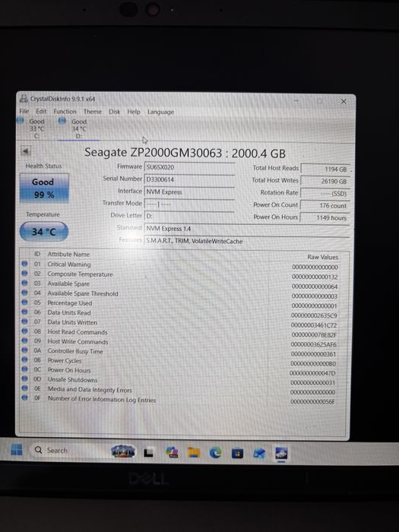399x532 pixels.
Task: Select the Critical Warning attribute name
Action: pos(69,264)
